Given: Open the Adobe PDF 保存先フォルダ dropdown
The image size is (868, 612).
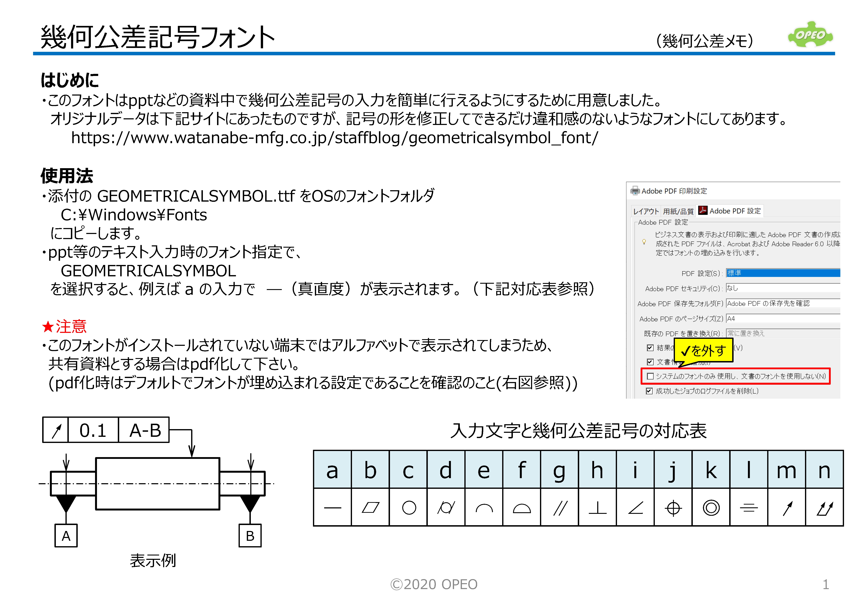Looking at the screenshot, I should point(783,303).
